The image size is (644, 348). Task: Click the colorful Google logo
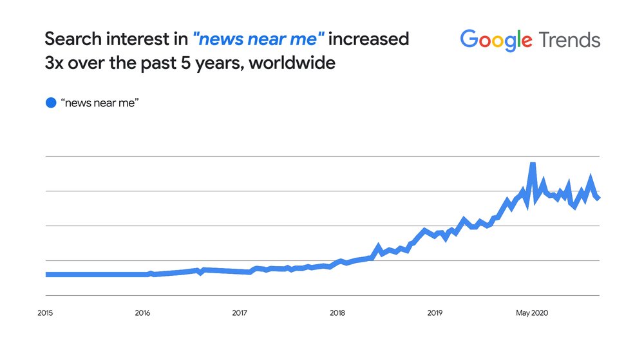pyautogui.click(x=497, y=41)
